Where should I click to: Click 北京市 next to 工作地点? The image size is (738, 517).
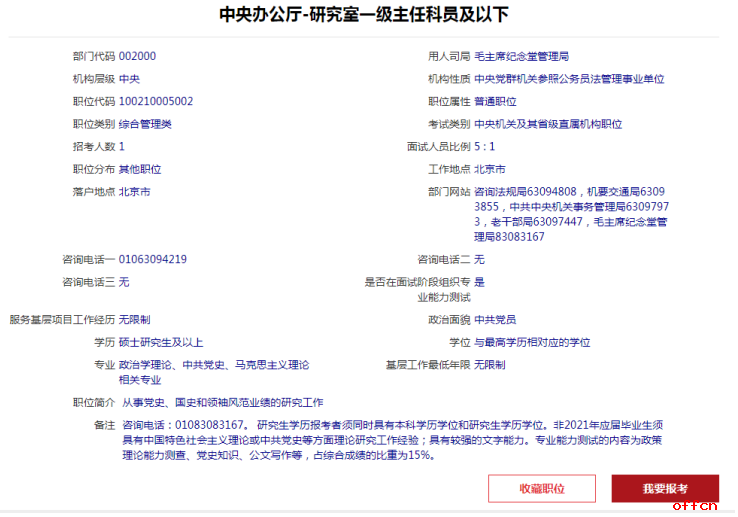click(490, 169)
